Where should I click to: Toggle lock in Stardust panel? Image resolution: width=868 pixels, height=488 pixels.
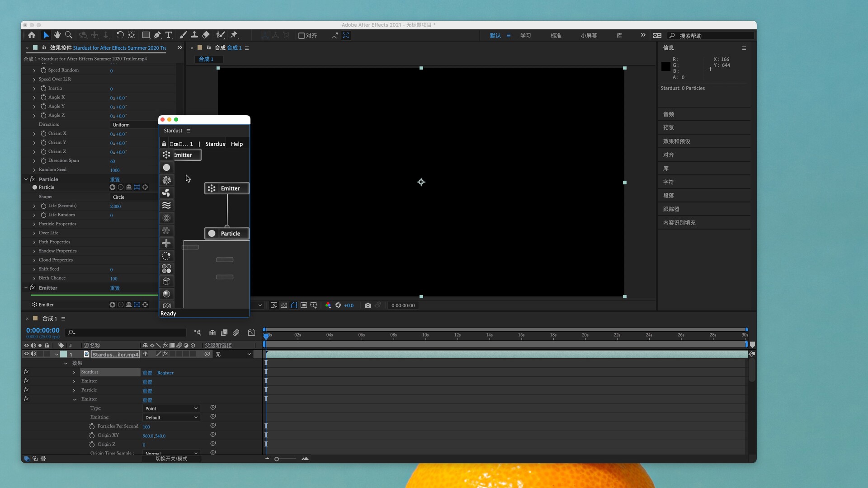(164, 144)
